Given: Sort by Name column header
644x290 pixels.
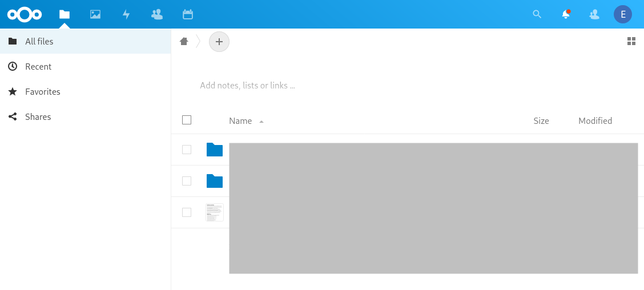Looking at the screenshot, I should pyautogui.click(x=240, y=121).
